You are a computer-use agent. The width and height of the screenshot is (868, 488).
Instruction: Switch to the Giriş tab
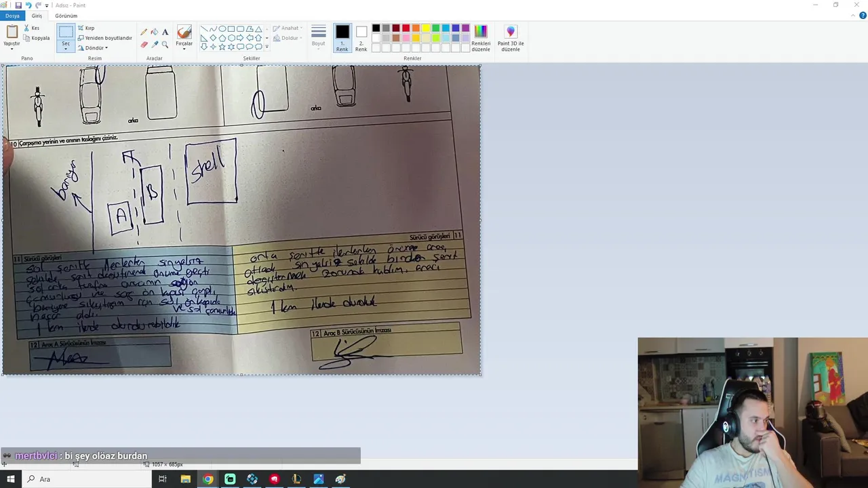(37, 16)
